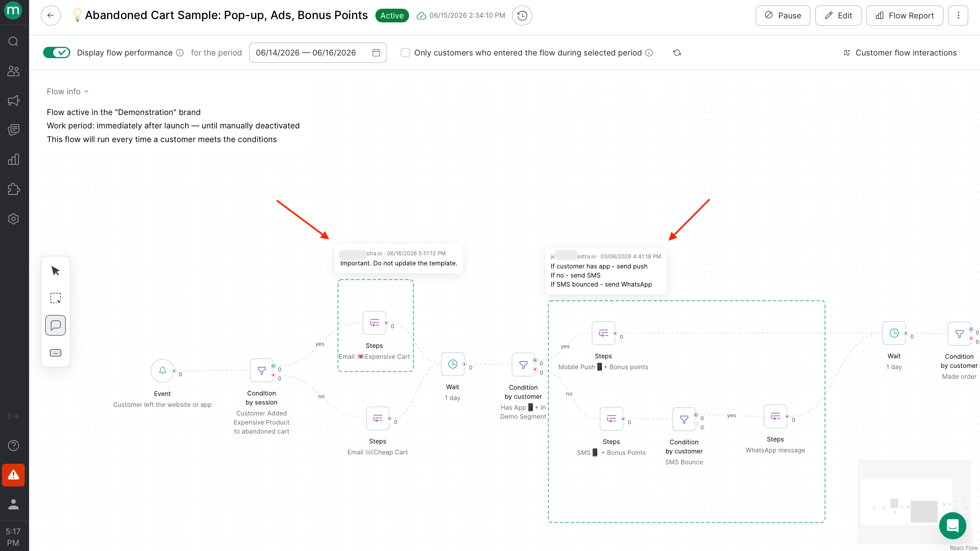Select the area selection tool

tap(55, 298)
